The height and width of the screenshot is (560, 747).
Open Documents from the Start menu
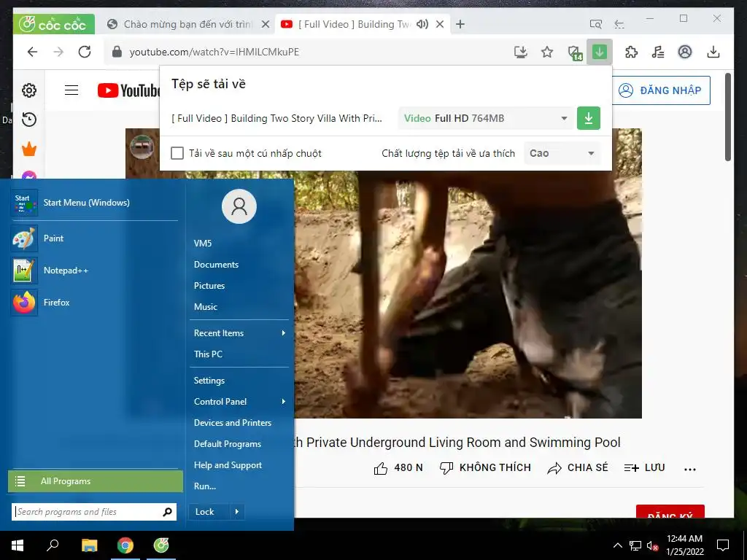[216, 264]
